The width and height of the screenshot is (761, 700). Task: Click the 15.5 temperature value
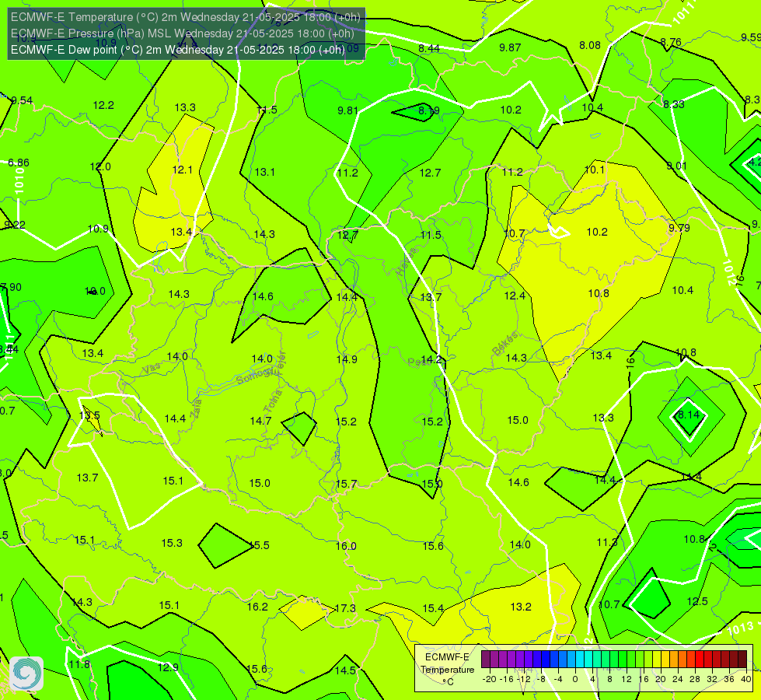tap(260, 545)
